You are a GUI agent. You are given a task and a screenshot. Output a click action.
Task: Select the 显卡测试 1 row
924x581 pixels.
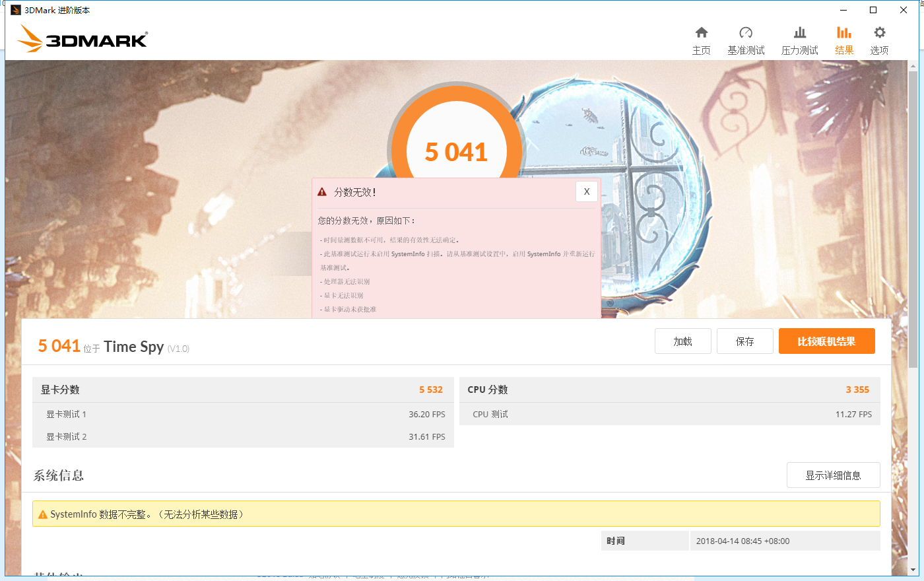(243, 414)
